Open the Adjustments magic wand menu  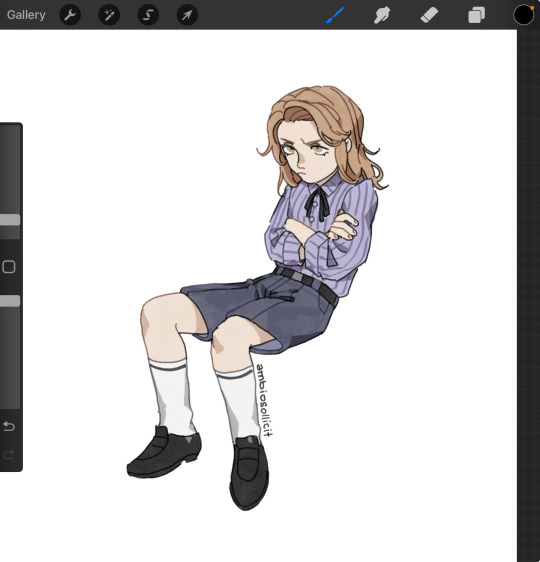109,15
